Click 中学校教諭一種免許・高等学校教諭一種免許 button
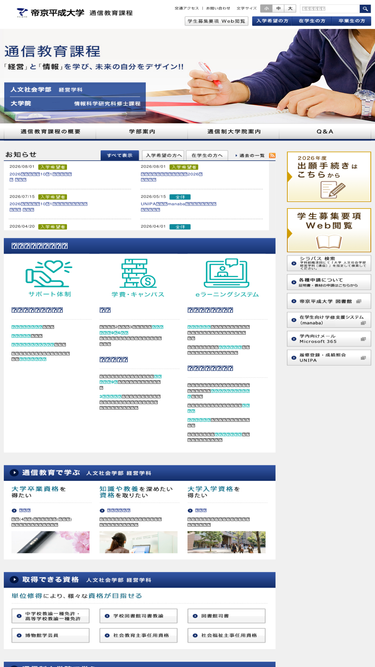The image size is (375, 667). [51, 616]
